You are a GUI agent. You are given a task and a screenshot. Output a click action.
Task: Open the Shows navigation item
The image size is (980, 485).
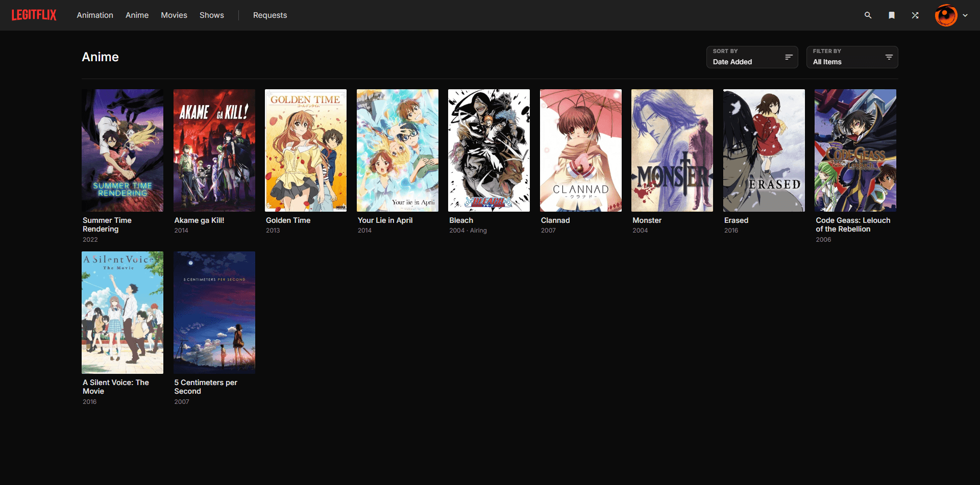click(x=212, y=15)
